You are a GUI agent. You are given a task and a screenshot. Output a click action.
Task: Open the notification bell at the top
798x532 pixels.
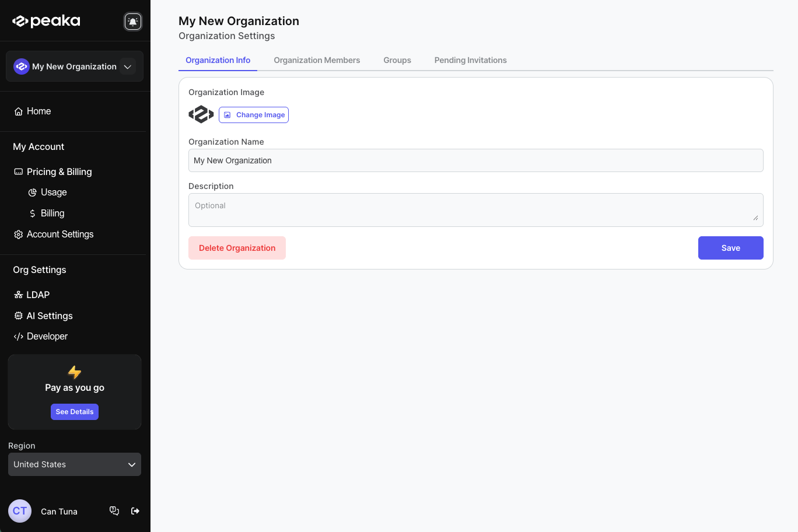click(133, 21)
